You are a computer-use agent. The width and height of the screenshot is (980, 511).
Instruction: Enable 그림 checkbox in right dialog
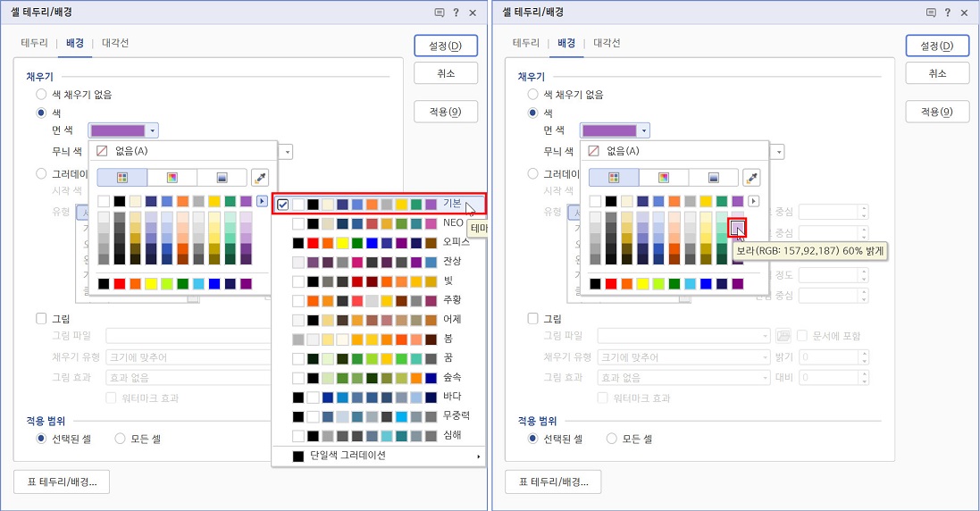533,319
